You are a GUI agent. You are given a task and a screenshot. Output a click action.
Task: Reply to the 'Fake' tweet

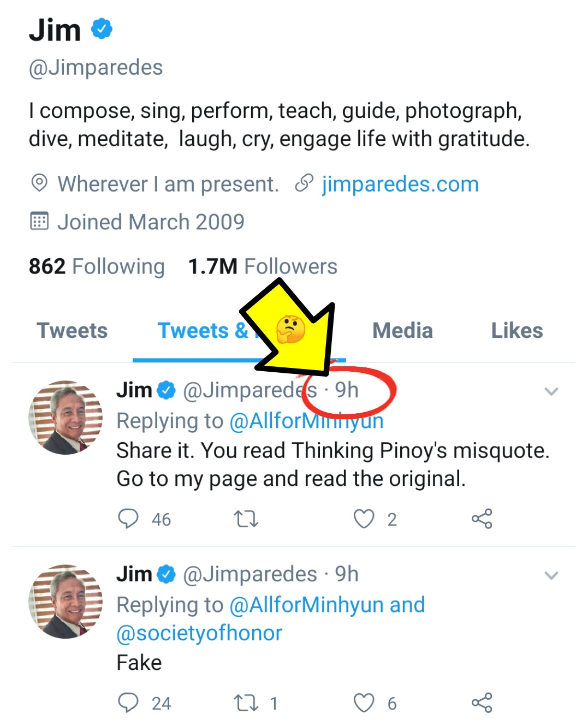[x=128, y=703]
